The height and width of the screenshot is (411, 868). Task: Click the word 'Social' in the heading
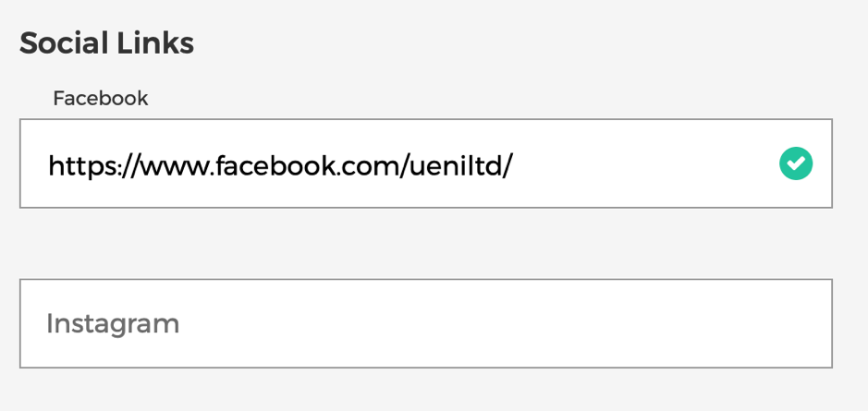click(65, 43)
